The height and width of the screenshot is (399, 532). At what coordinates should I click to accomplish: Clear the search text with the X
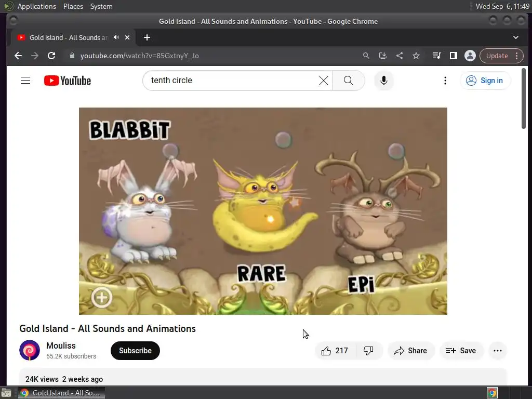(x=324, y=81)
